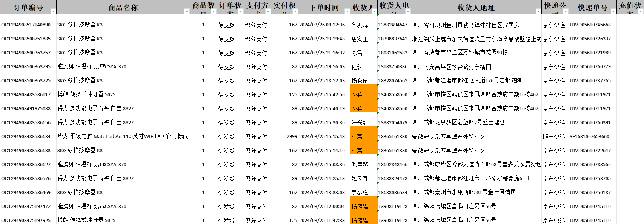Open the 快递公司 column filter dropdown
The image size is (644, 224).
coord(565,11)
